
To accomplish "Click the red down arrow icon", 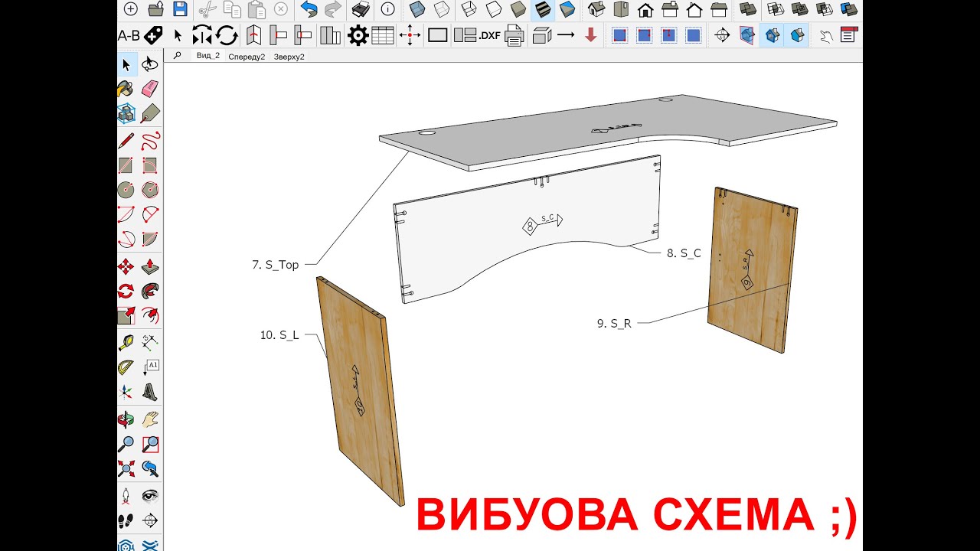I will 590,35.
